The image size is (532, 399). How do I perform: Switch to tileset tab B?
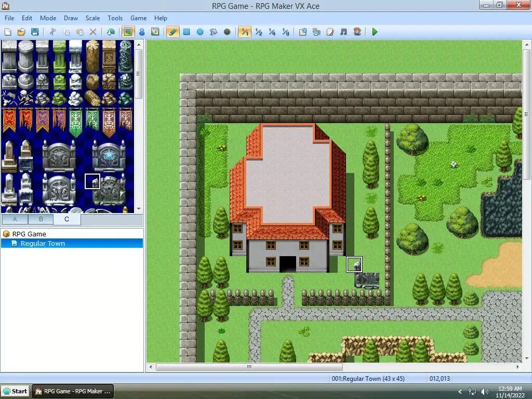click(x=41, y=219)
